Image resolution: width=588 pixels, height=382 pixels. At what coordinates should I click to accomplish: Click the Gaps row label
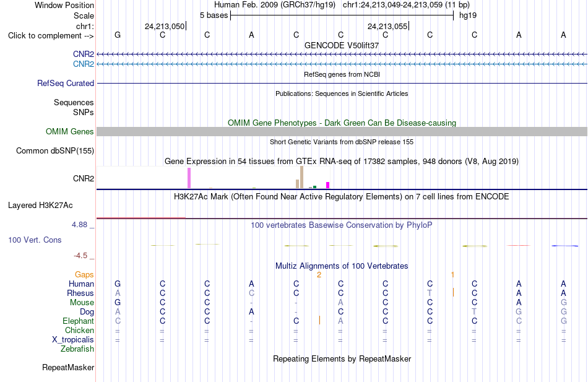[x=84, y=275]
